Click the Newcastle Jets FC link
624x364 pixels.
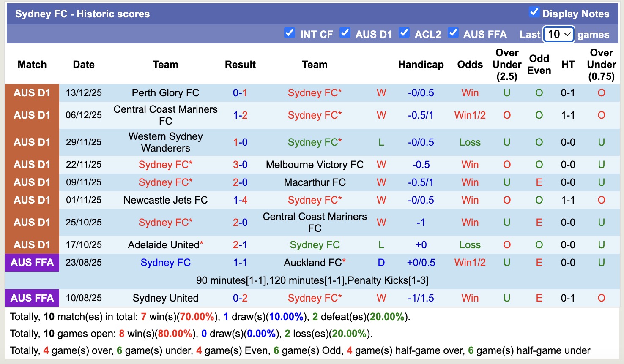[165, 200]
